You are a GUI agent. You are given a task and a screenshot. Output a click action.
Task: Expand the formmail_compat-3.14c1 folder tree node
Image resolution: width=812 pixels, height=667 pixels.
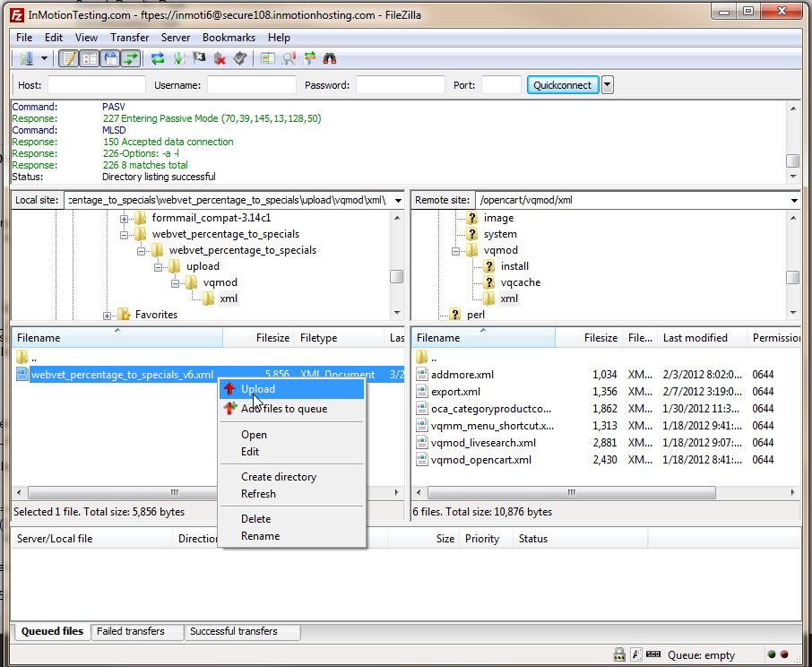(x=125, y=218)
